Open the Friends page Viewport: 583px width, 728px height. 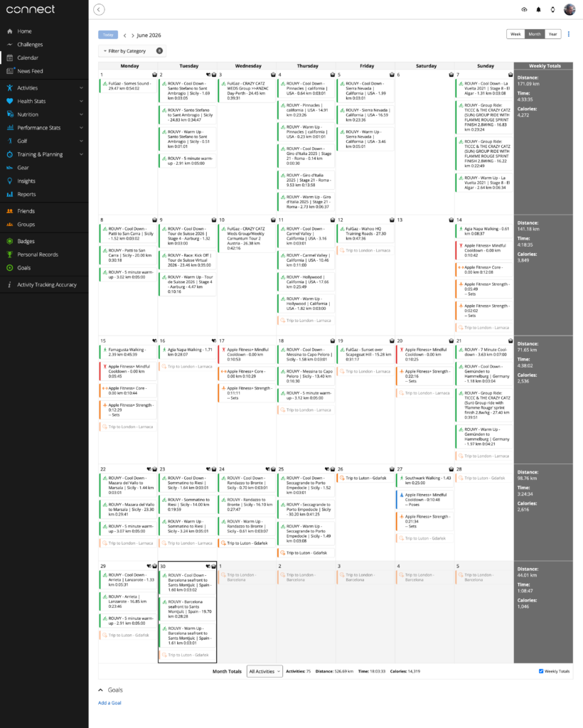pos(26,211)
